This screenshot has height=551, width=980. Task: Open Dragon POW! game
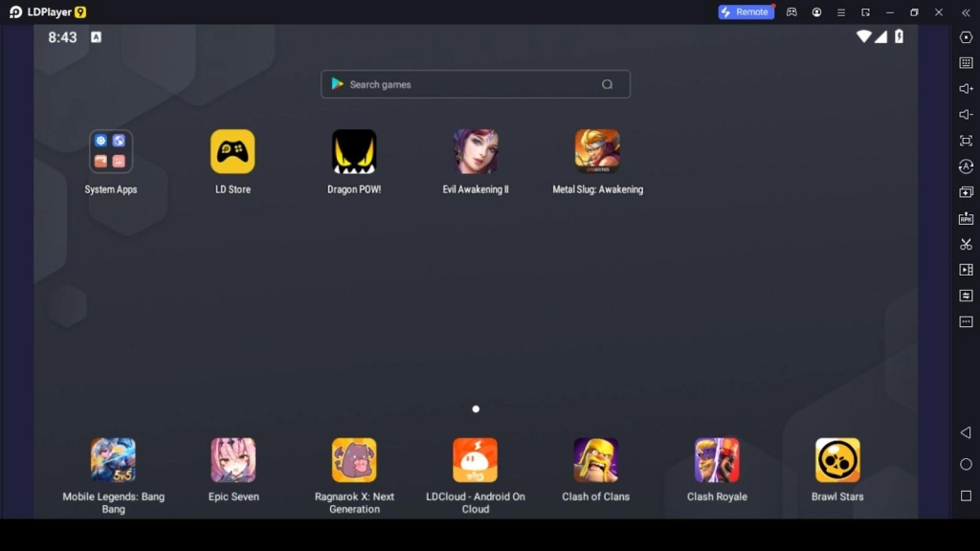click(x=354, y=151)
